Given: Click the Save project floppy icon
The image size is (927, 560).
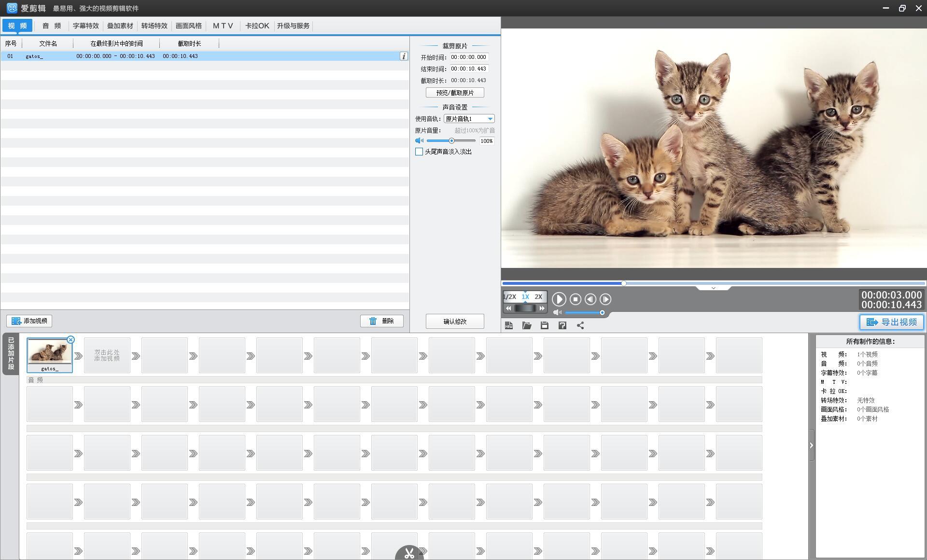Looking at the screenshot, I should point(545,325).
